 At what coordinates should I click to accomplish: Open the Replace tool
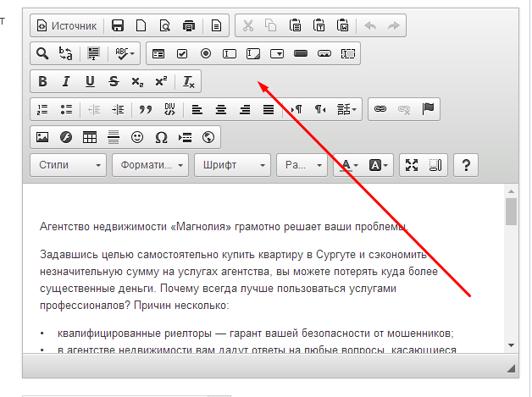(66, 53)
